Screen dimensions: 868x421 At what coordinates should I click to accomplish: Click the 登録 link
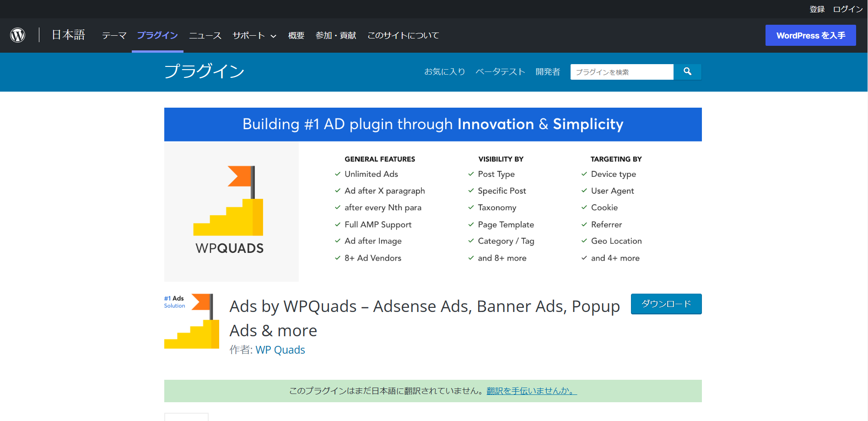tap(817, 9)
